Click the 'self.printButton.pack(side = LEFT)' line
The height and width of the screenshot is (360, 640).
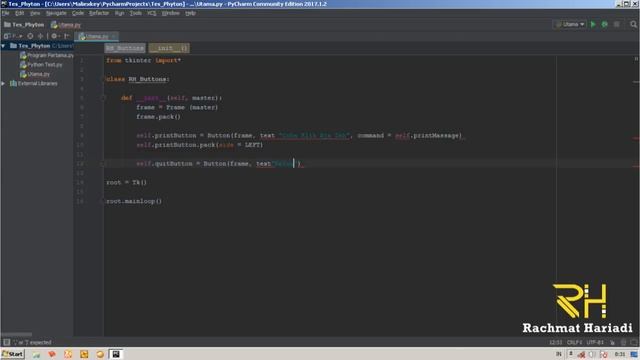[200, 145]
